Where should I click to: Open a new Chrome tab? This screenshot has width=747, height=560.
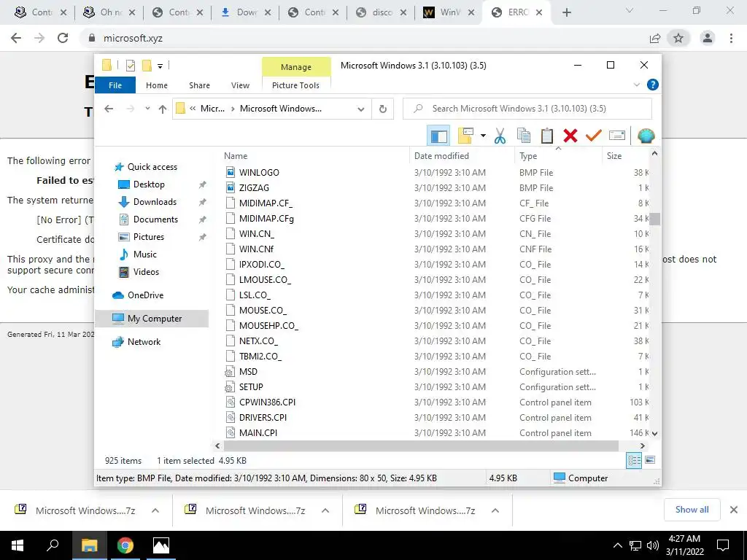click(566, 12)
